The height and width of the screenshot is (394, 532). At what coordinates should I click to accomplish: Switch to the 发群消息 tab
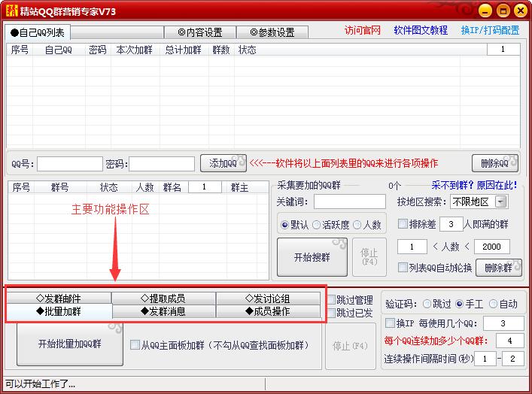click(x=163, y=311)
